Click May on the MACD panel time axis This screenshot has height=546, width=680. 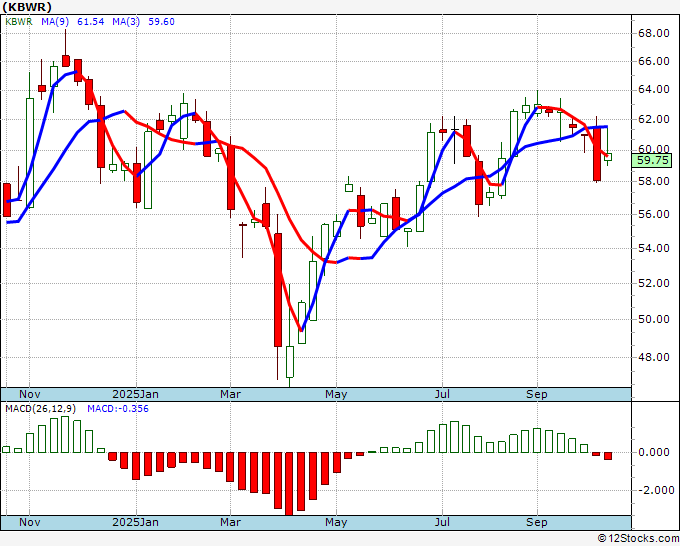[336, 522]
